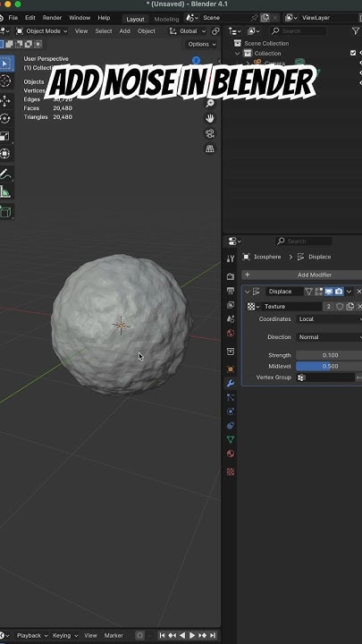362x644 pixels.
Task: Jump to the timeline start frame
Action: tap(162, 635)
